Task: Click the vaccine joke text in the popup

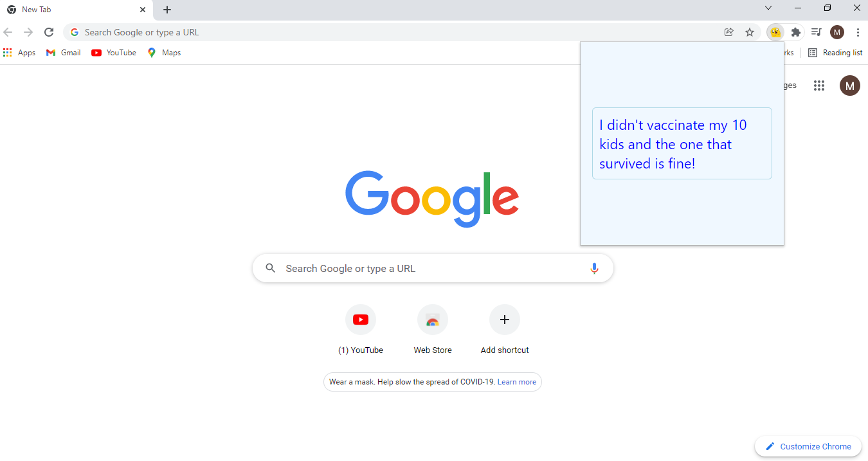Action: tap(673, 144)
